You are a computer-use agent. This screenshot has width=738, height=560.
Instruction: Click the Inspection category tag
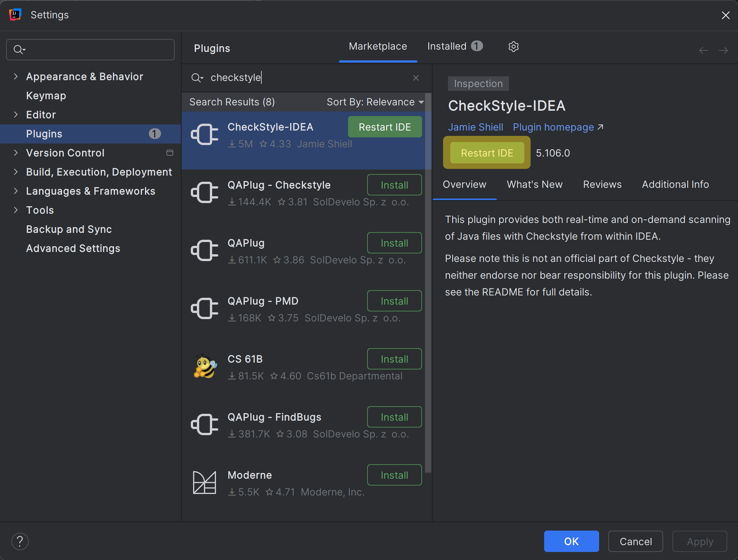pos(478,84)
